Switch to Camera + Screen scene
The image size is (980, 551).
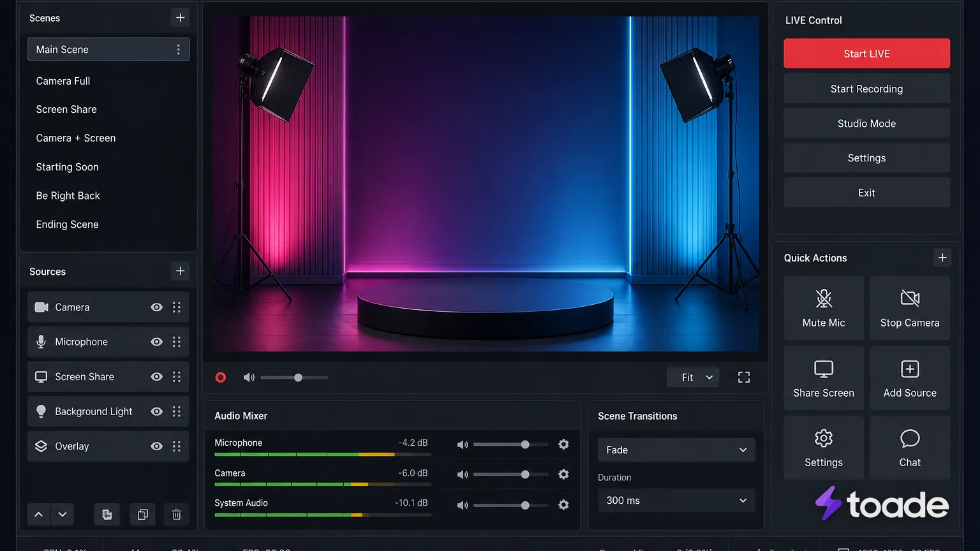(x=76, y=138)
